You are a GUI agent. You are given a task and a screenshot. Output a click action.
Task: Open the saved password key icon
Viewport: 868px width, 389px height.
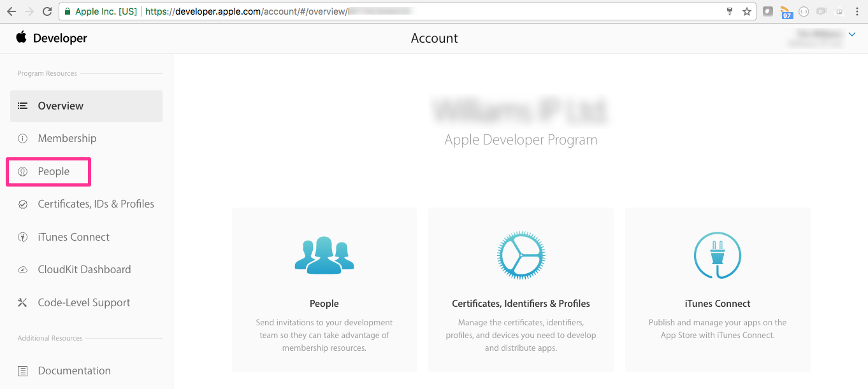[x=730, y=11]
